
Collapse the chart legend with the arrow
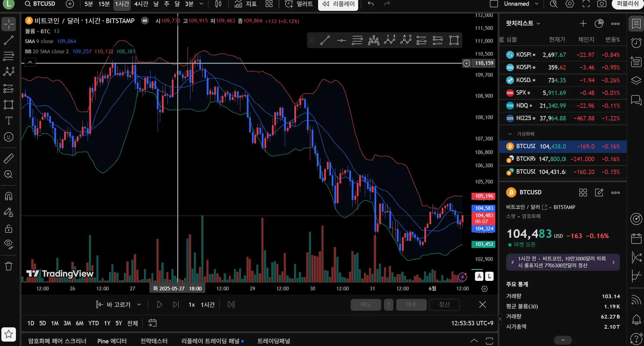pos(30,62)
